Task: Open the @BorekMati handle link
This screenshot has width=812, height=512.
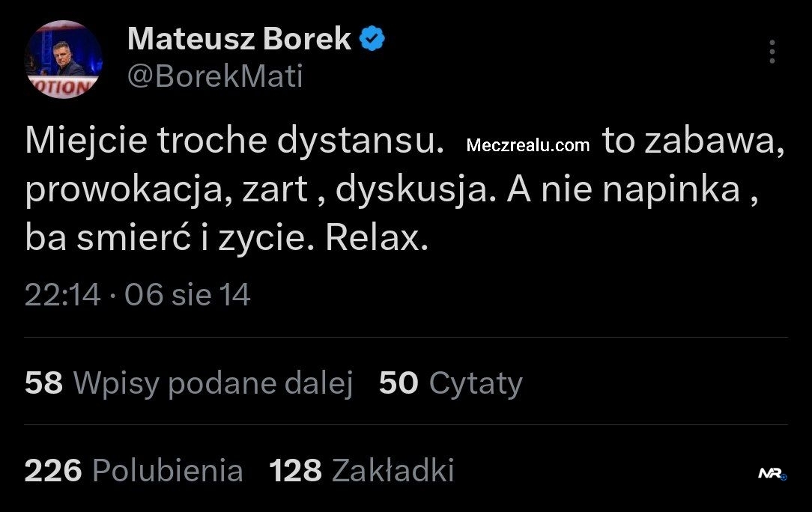Action: click(215, 77)
